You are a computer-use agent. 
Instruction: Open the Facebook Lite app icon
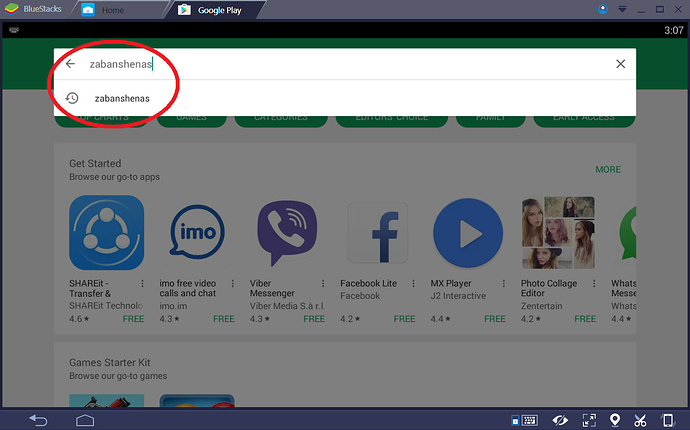tap(378, 232)
